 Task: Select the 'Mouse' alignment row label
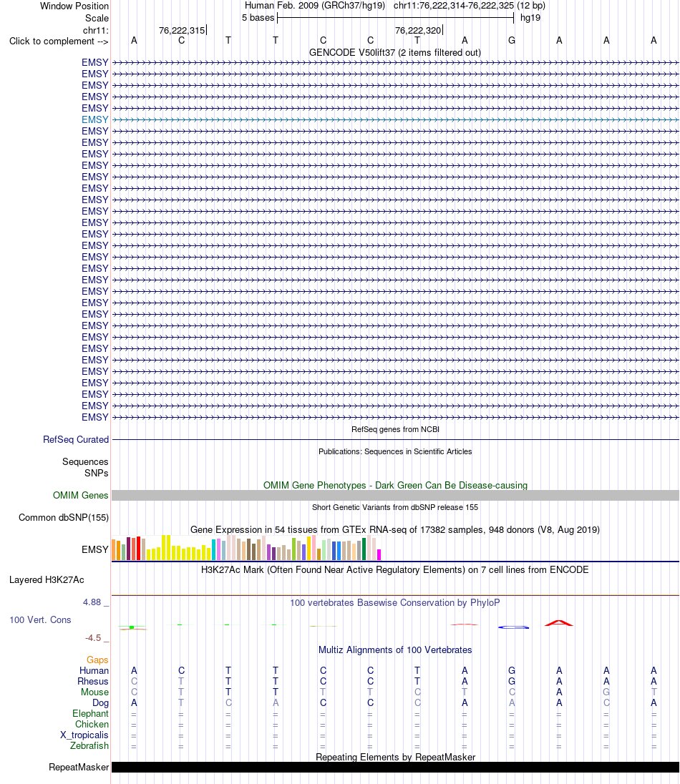click(94, 692)
